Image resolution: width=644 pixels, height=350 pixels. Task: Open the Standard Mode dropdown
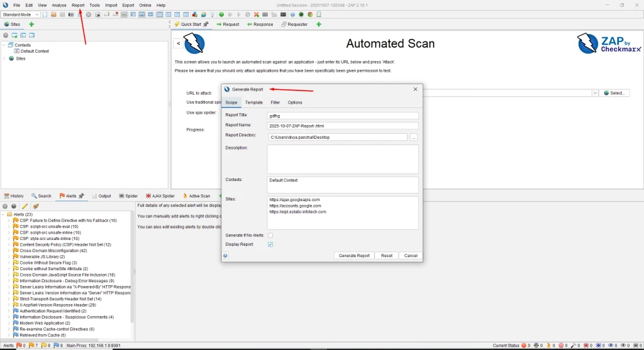(x=21, y=14)
